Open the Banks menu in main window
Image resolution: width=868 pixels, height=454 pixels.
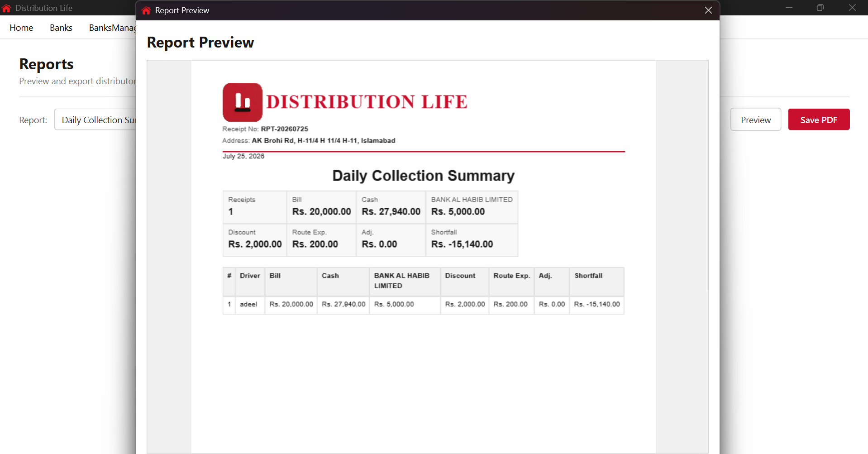click(61, 28)
